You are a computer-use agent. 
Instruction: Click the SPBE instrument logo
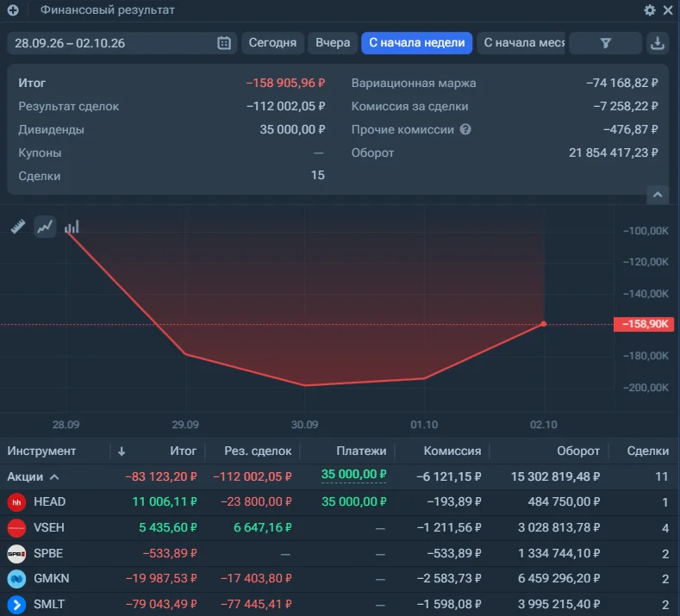tap(16, 554)
